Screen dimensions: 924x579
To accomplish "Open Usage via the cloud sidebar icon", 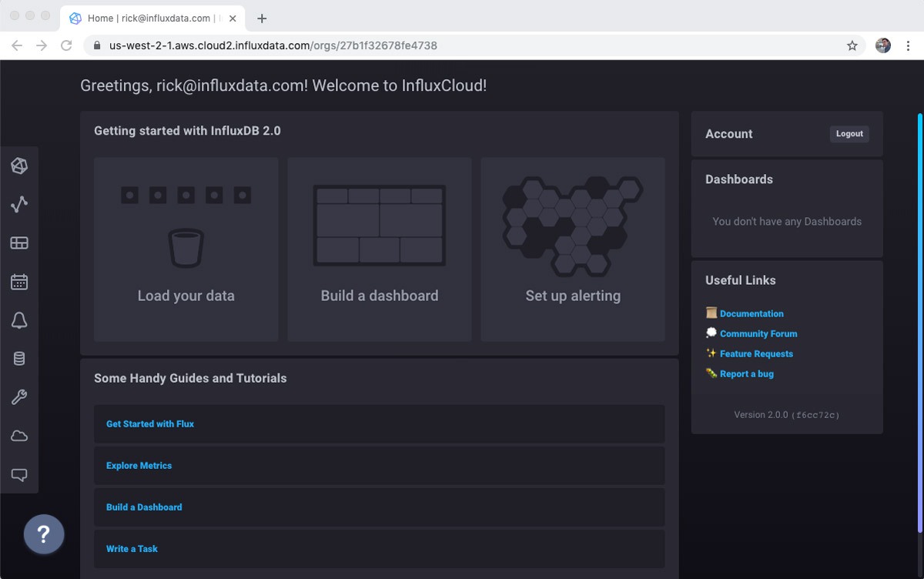I will tap(19, 435).
